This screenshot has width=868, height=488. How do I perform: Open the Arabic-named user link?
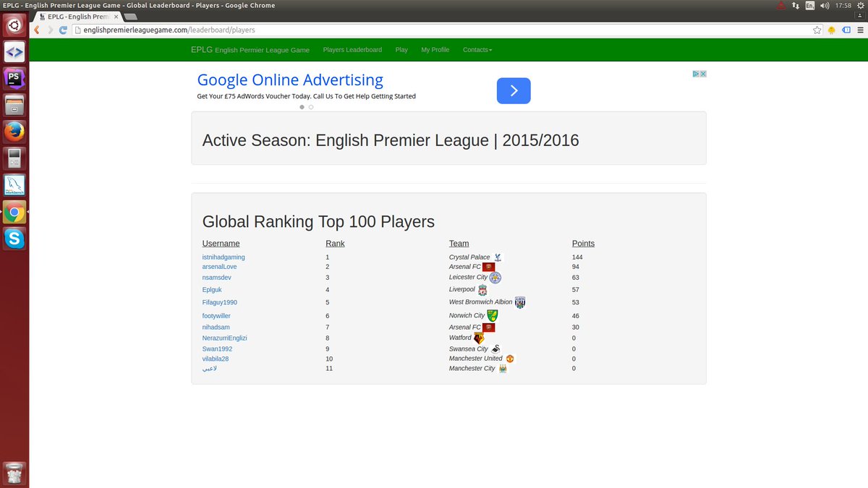tap(210, 369)
